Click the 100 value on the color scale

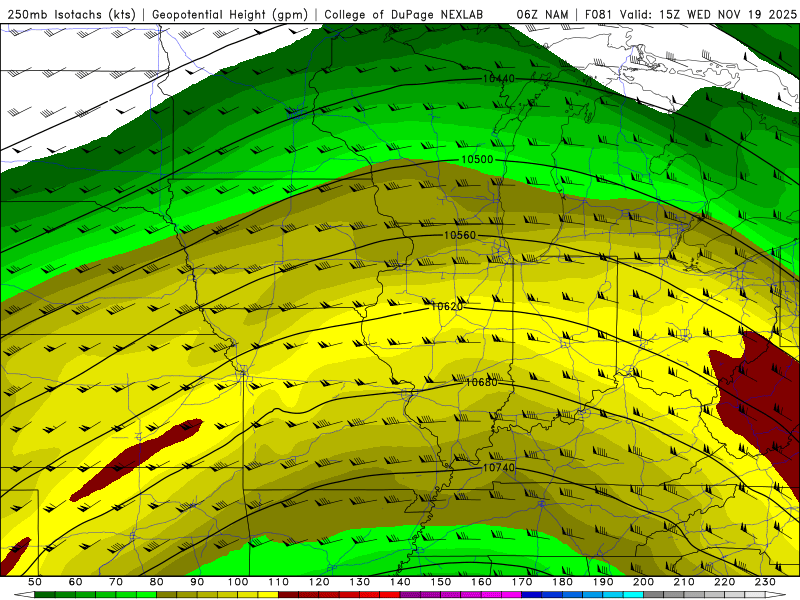[238, 582]
